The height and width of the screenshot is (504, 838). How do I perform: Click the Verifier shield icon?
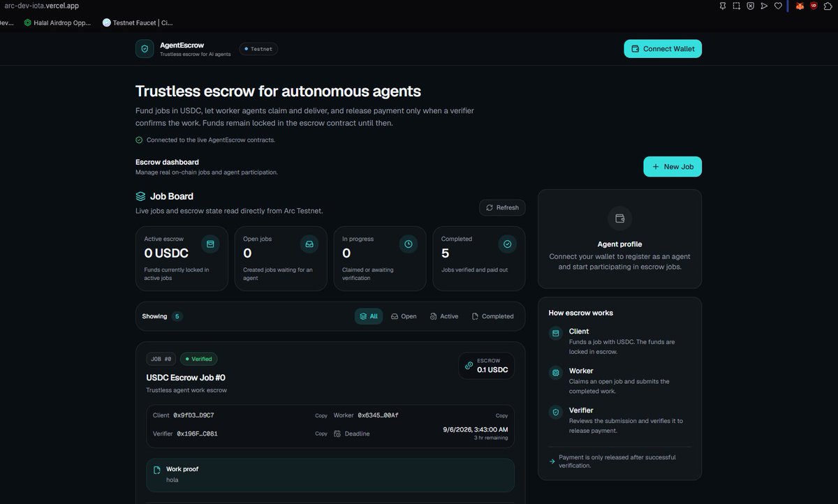point(556,413)
